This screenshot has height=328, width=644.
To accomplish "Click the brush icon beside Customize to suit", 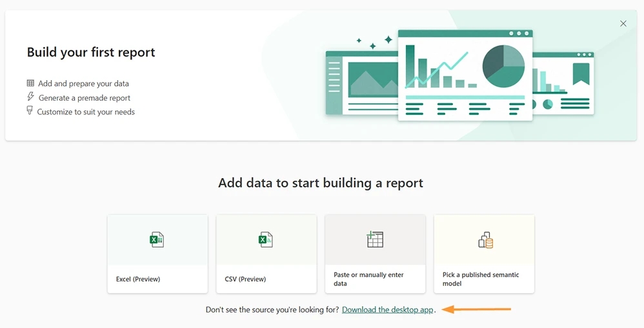I will pos(30,110).
